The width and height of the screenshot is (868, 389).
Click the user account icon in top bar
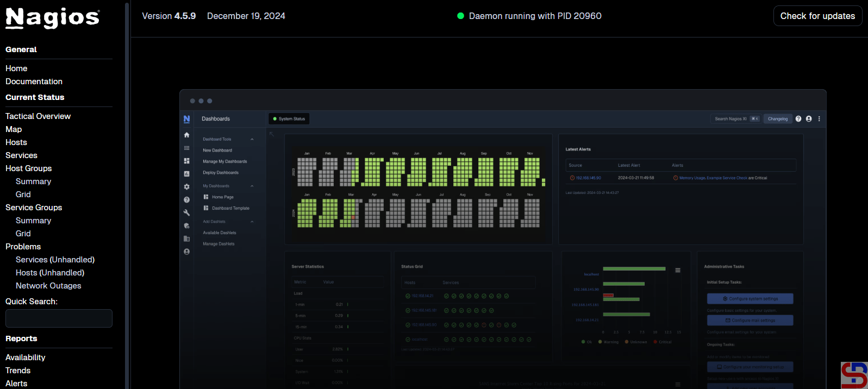click(x=809, y=119)
